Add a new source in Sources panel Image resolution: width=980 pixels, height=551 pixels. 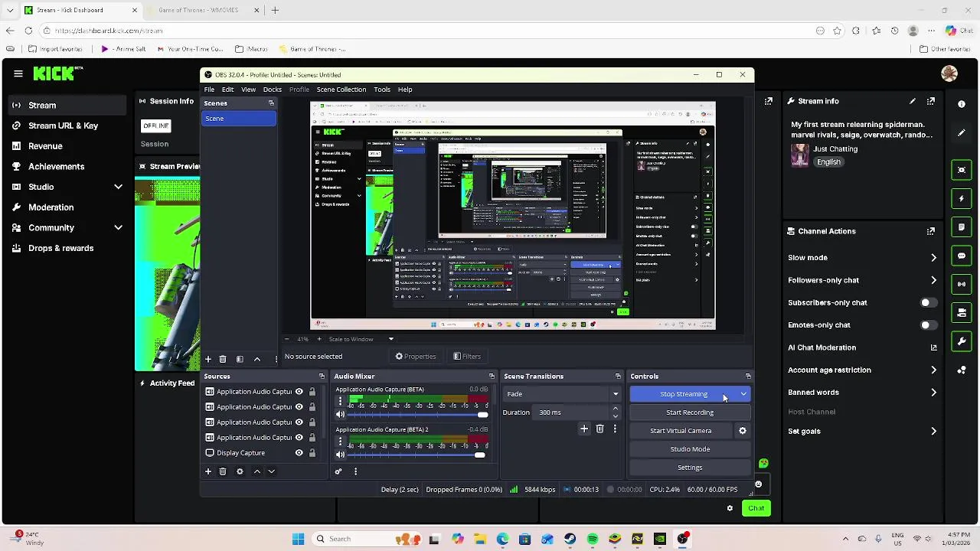click(207, 471)
